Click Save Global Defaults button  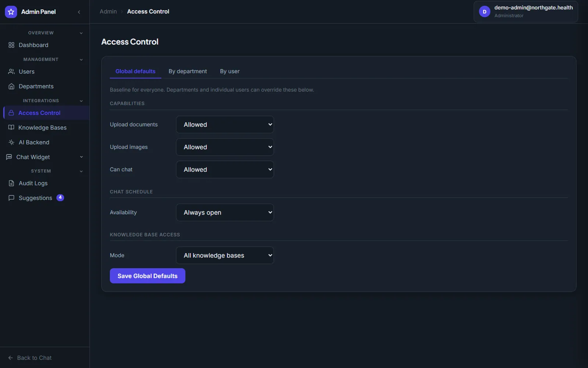[x=147, y=276]
